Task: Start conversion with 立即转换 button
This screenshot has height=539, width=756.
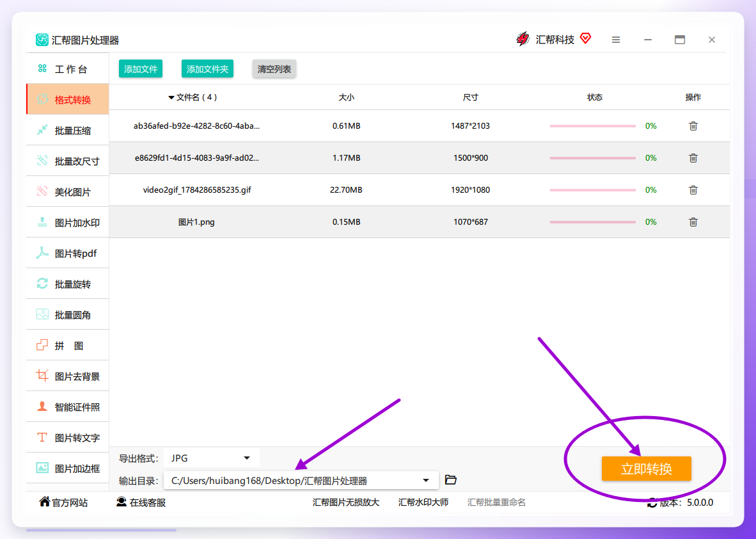Action: click(x=646, y=469)
